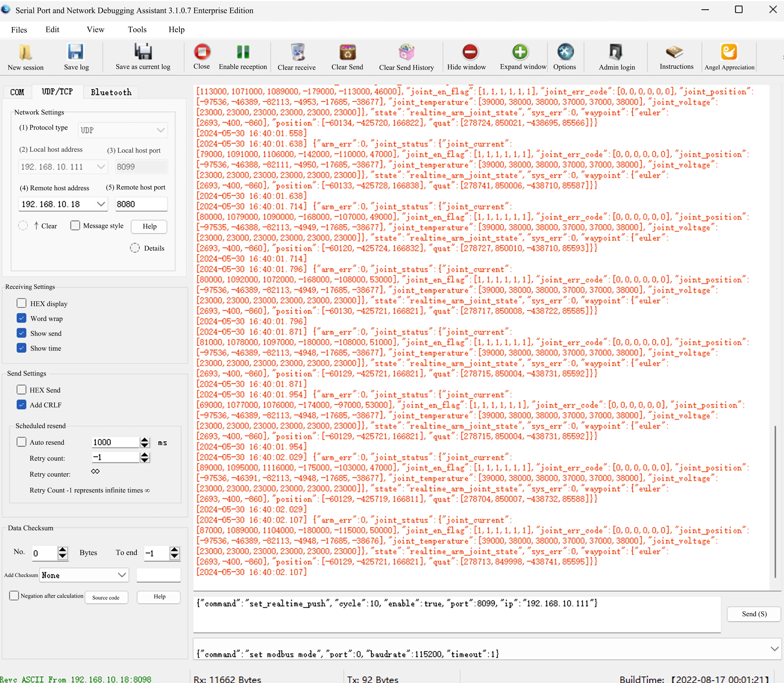Open the Tools menu
Screen dimensions: 784x683
point(137,30)
